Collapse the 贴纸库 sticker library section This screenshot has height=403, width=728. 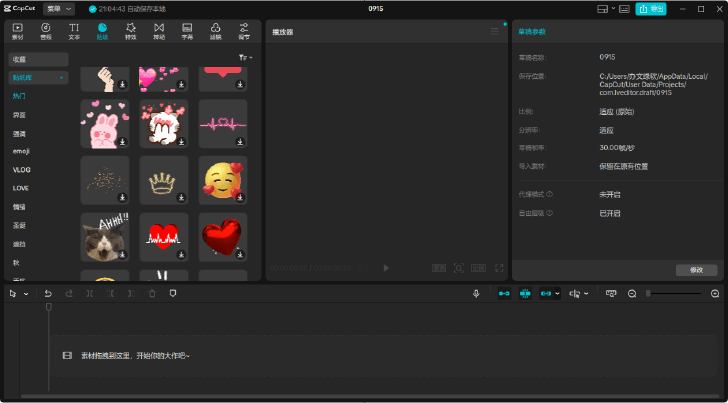click(x=61, y=77)
